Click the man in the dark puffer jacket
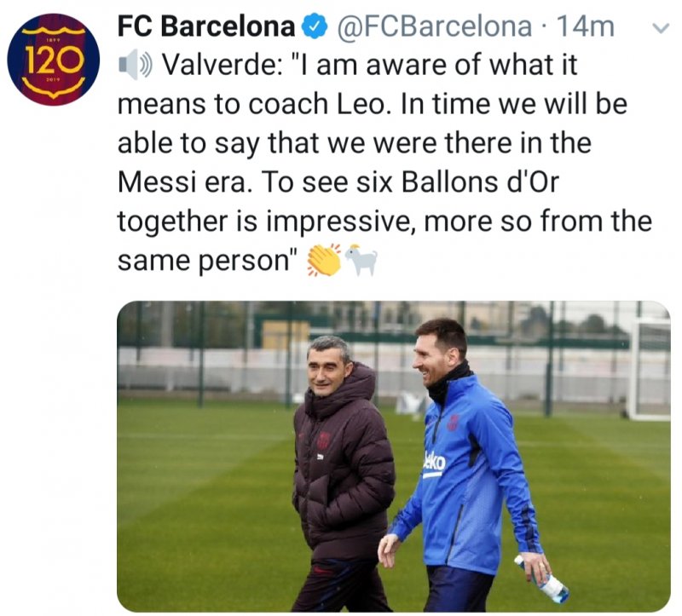Viewport: 682px width, 616px height. click(x=341, y=477)
